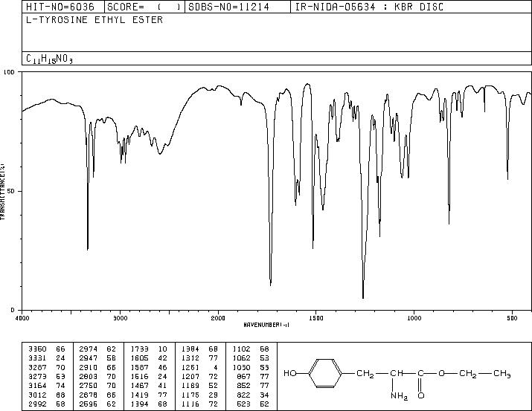Screen dimensions: 532x411
Task: Select peak table entry 1605
Action: (x=139, y=358)
